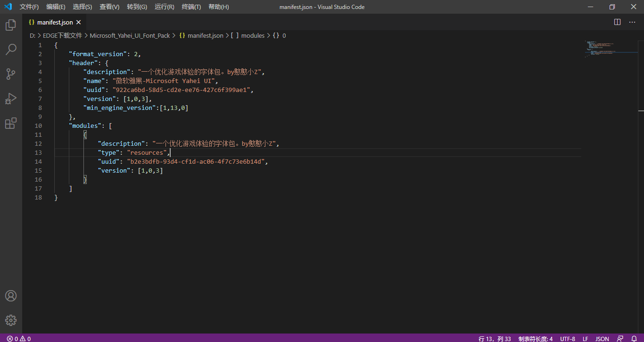The width and height of the screenshot is (644, 342).
Task: Click the line and column indicator 行 13
Action: pos(495,338)
